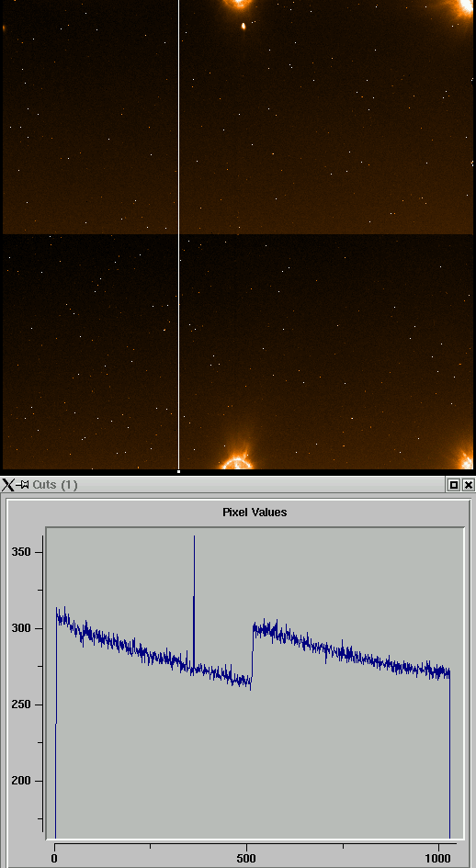Click the small bright oval object near top
476x868 pixels.
tap(244, 26)
